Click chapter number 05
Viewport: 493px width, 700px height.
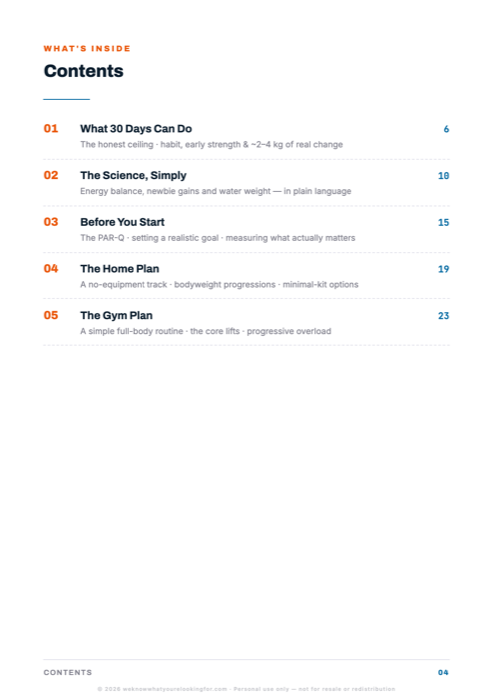[x=51, y=315]
